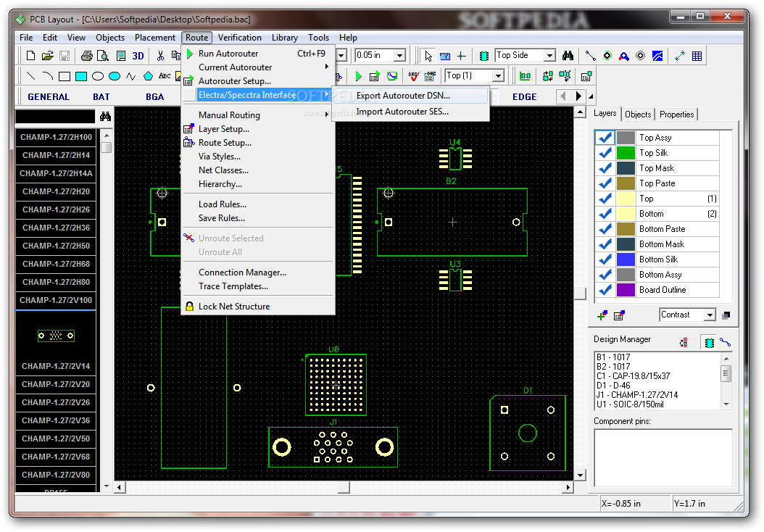Select the Arc drawing tool

click(47, 76)
